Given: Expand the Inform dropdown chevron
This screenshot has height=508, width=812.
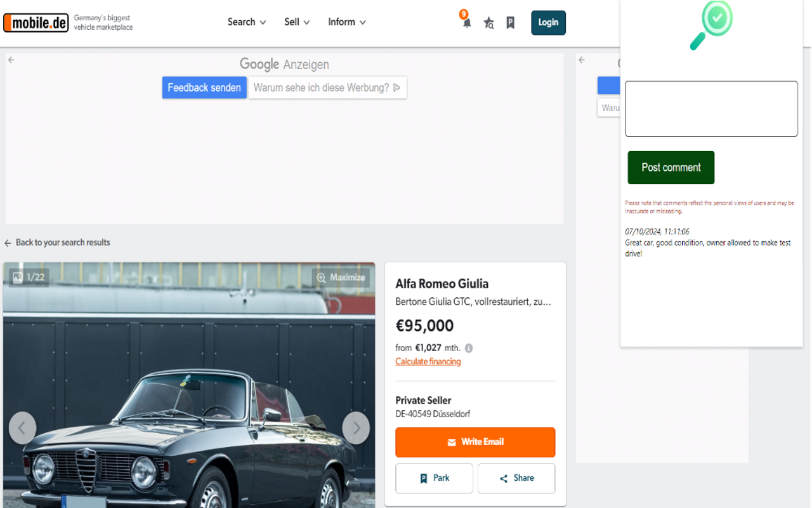Looking at the screenshot, I should [363, 23].
